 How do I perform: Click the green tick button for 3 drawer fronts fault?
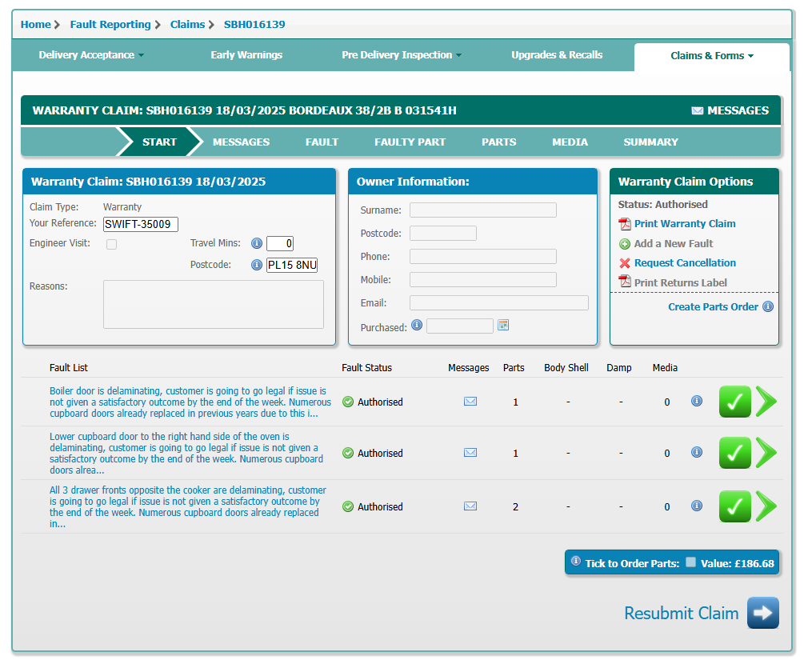coord(735,506)
